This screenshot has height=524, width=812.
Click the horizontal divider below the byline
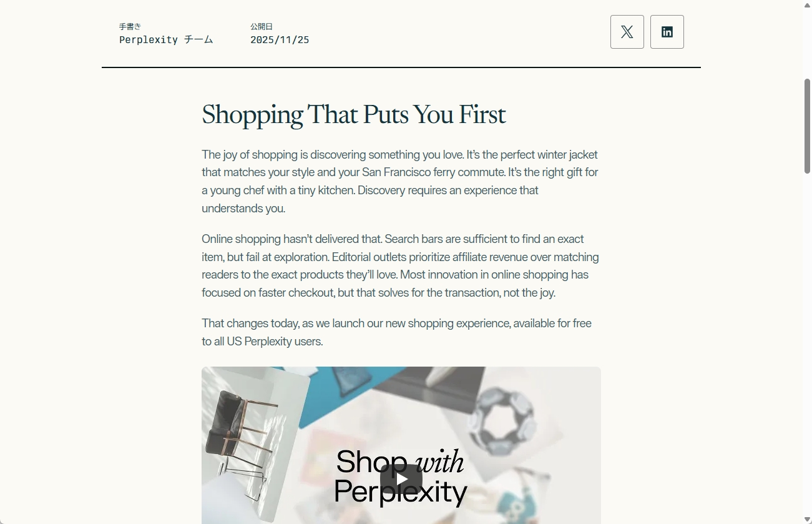coord(401,67)
